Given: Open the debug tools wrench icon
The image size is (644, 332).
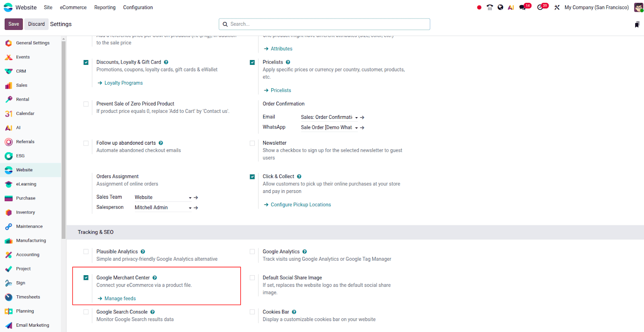Looking at the screenshot, I should click(x=557, y=7).
